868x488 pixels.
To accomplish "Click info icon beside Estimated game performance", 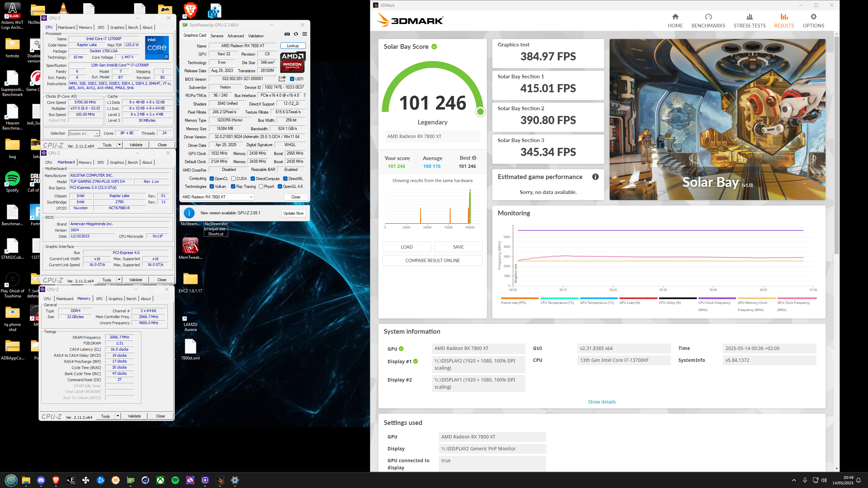I will pos(595,177).
